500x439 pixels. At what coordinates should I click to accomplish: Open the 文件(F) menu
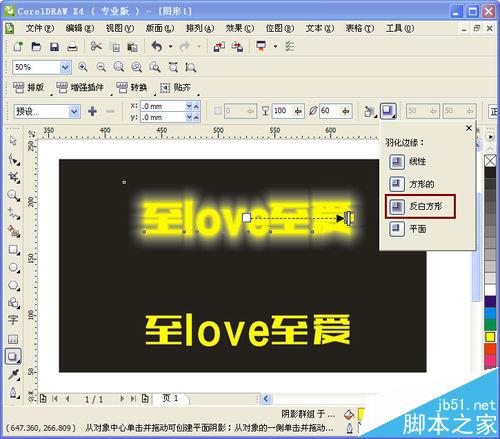click(40, 28)
